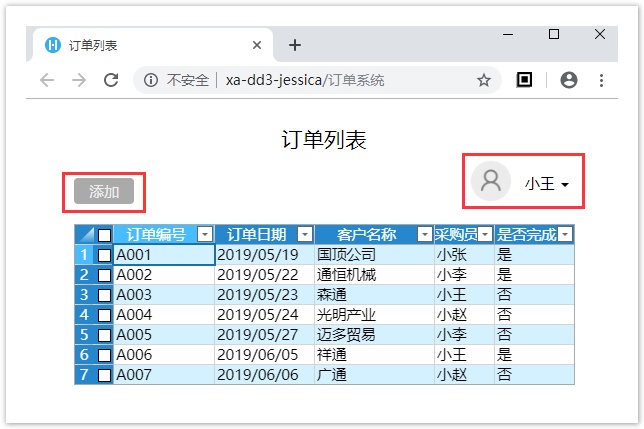
Task: Click the 是否完成 column header
Action: tap(527, 234)
